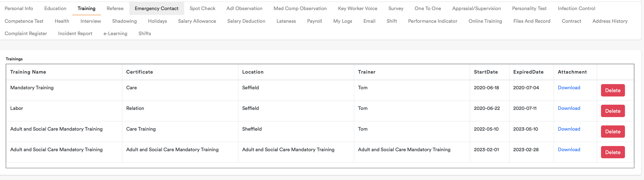This screenshot has height=180, width=644.
Task: Download the Labor training attachment
Action: coord(569,108)
